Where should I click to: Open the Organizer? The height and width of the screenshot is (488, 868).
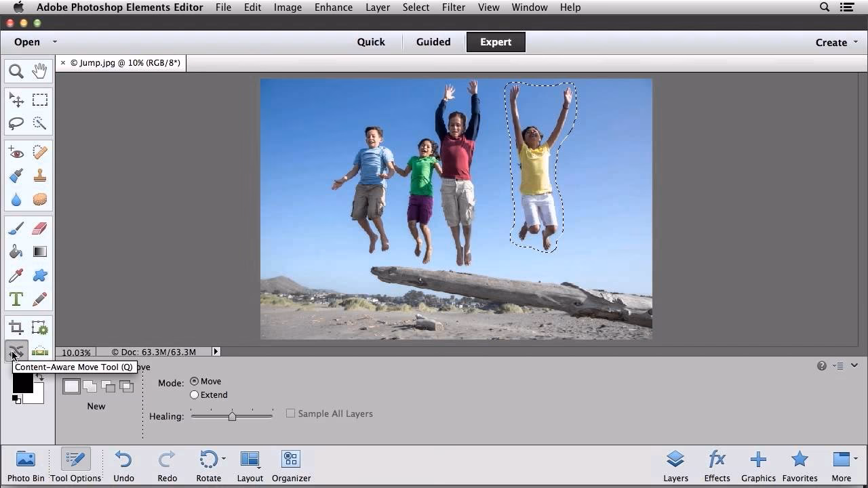tap(291, 466)
